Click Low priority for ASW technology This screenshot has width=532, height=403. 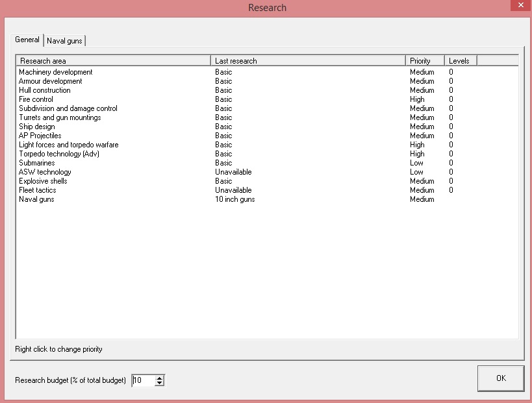(x=416, y=172)
